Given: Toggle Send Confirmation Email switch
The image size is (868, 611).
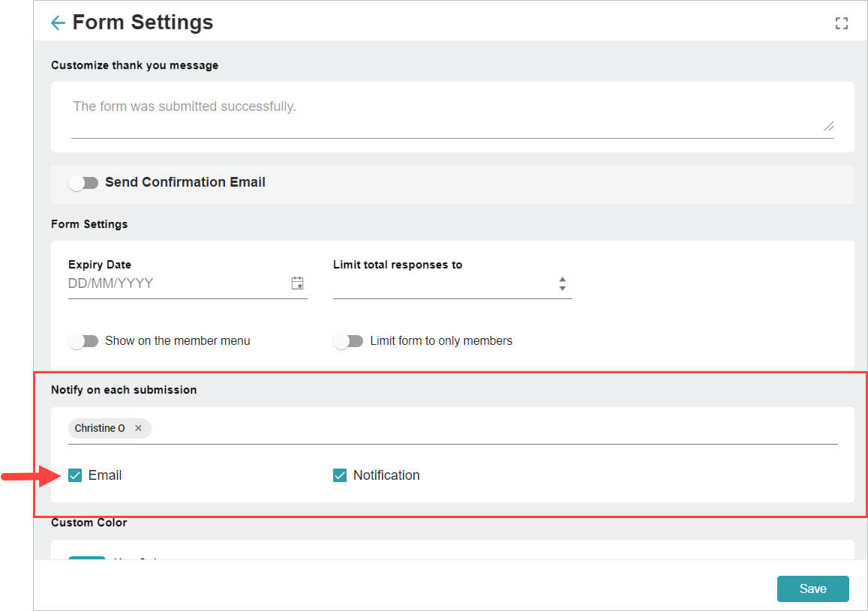Looking at the screenshot, I should coord(83,182).
